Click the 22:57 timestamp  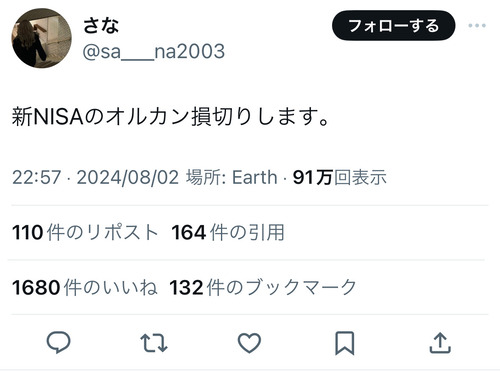[37, 177]
